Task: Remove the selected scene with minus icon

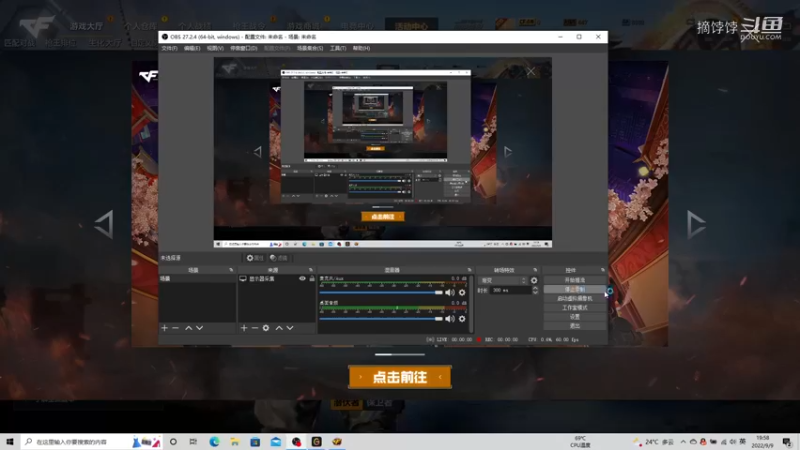Action: point(176,328)
